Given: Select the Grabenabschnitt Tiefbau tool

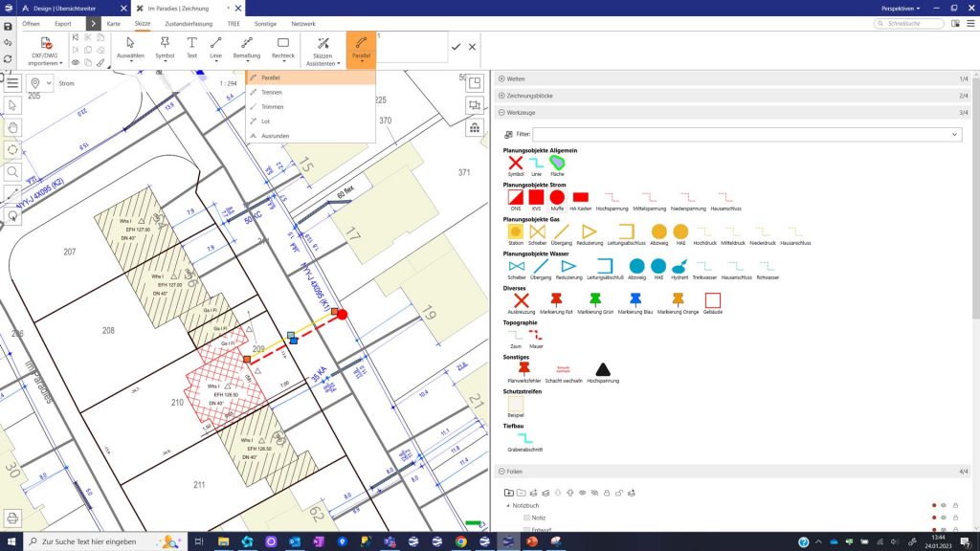Looking at the screenshot, I should click(525, 438).
